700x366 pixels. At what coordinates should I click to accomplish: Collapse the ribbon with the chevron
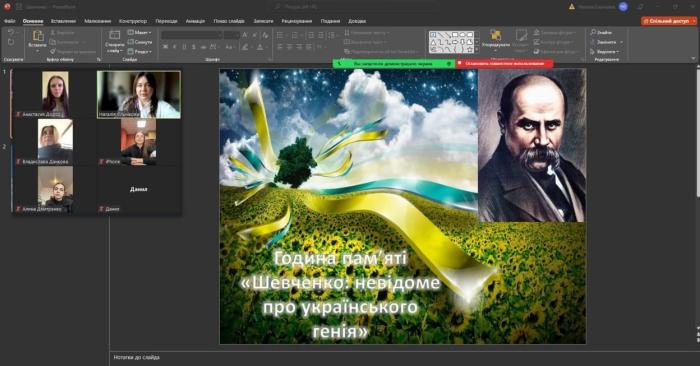click(x=694, y=58)
